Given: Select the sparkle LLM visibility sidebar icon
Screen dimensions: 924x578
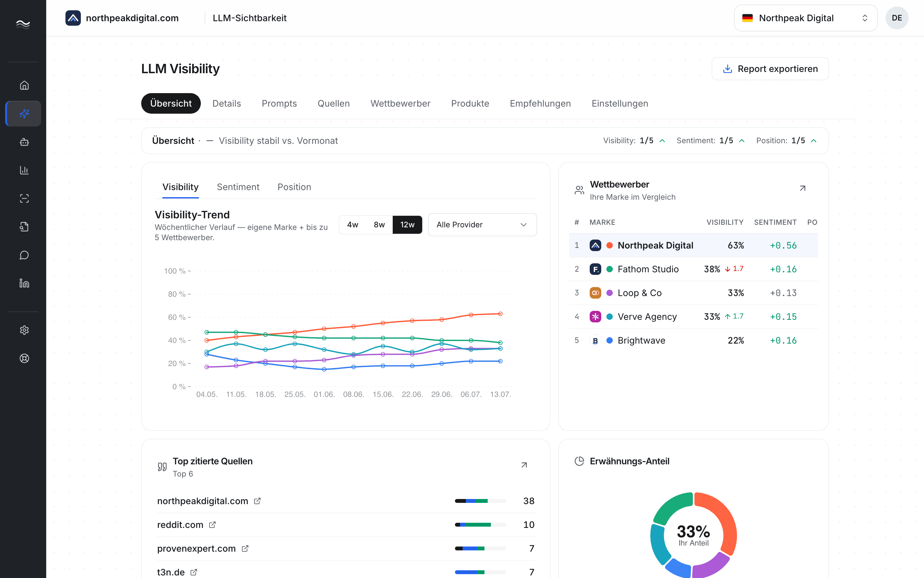Looking at the screenshot, I should pyautogui.click(x=24, y=114).
